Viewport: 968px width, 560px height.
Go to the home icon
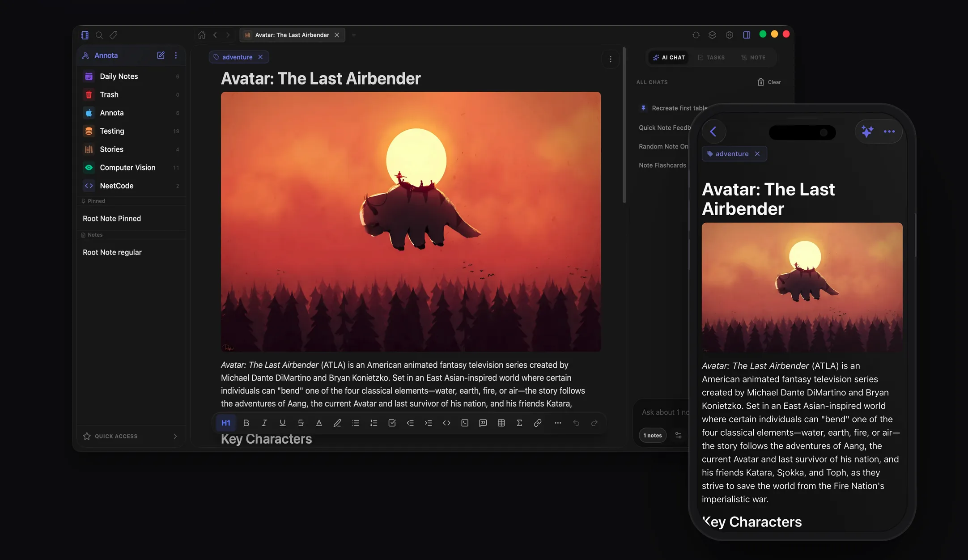(202, 35)
